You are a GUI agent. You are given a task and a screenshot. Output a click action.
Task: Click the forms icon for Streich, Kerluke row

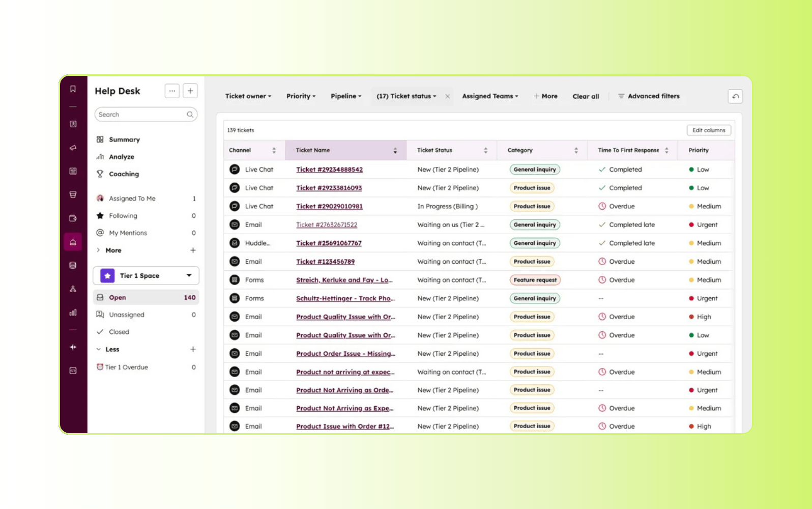click(235, 280)
